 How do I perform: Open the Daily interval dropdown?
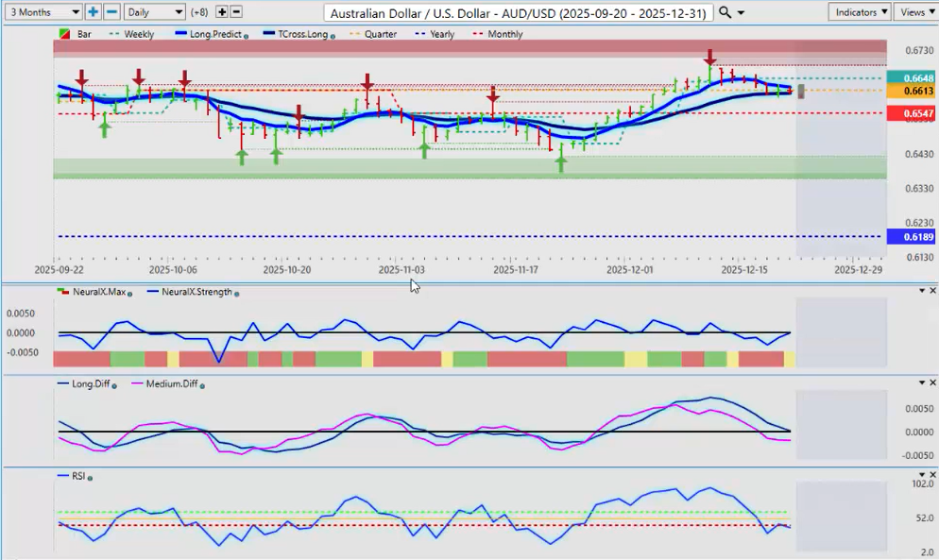point(155,12)
